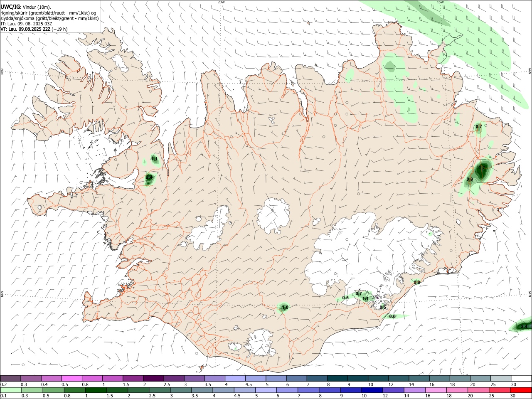Click the 14–16 teal-gray upper-row swatch
532x399 pixels.
[419, 379]
